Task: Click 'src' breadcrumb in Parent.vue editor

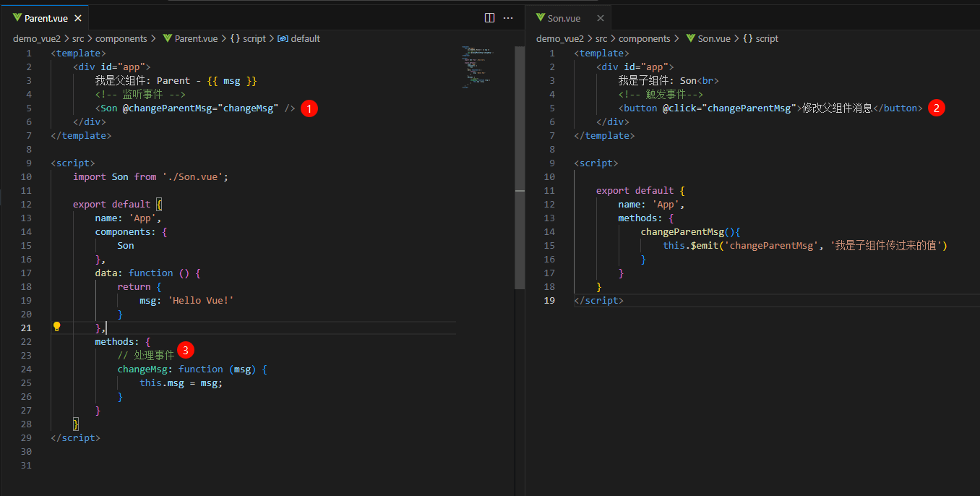Action: (x=78, y=39)
